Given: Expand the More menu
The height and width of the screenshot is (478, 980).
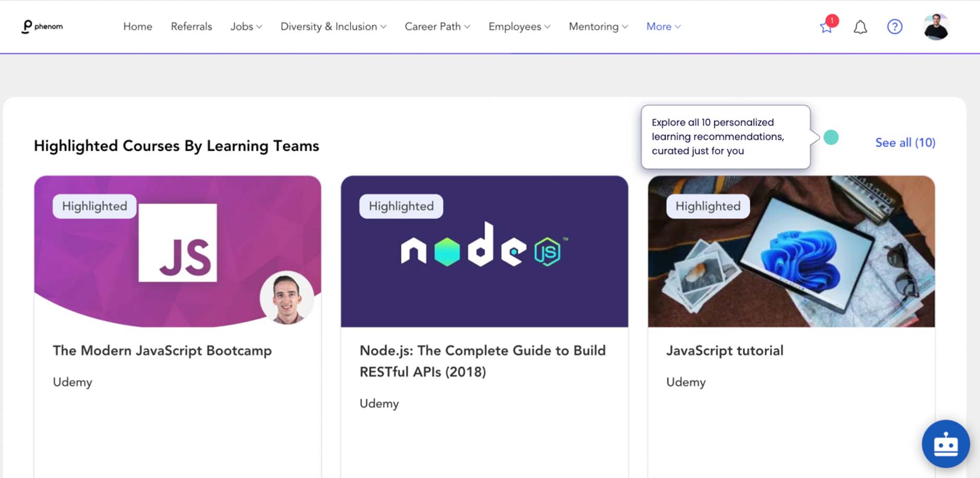Looking at the screenshot, I should pyautogui.click(x=663, y=27).
